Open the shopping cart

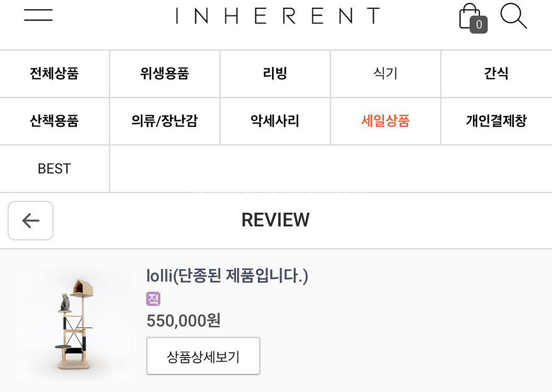tap(471, 18)
